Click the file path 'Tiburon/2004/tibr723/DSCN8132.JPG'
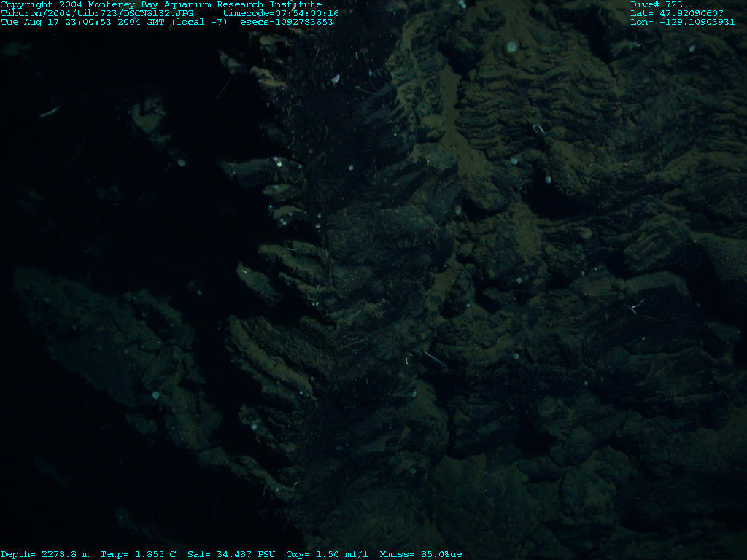 tap(97, 13)
